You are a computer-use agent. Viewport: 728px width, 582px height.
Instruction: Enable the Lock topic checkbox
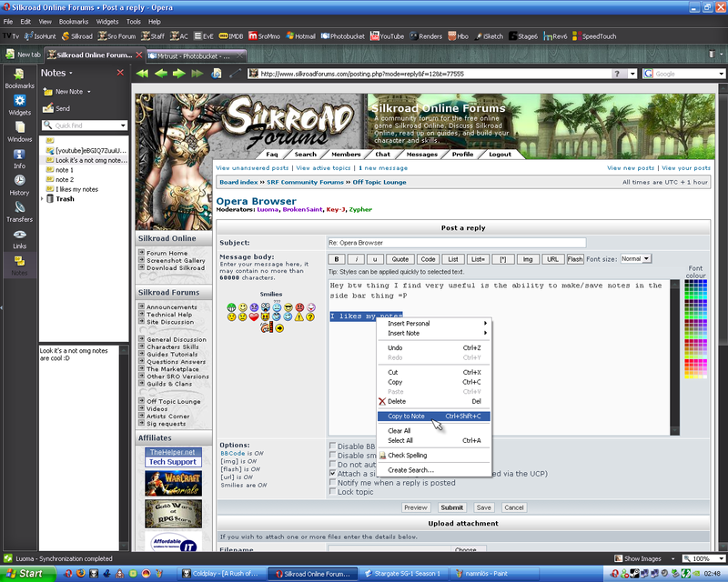coord(332,491)
